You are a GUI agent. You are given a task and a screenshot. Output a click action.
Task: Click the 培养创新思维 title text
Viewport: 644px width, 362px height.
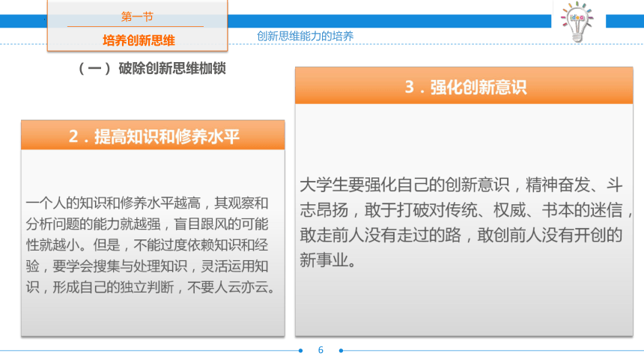coord(139,40)
